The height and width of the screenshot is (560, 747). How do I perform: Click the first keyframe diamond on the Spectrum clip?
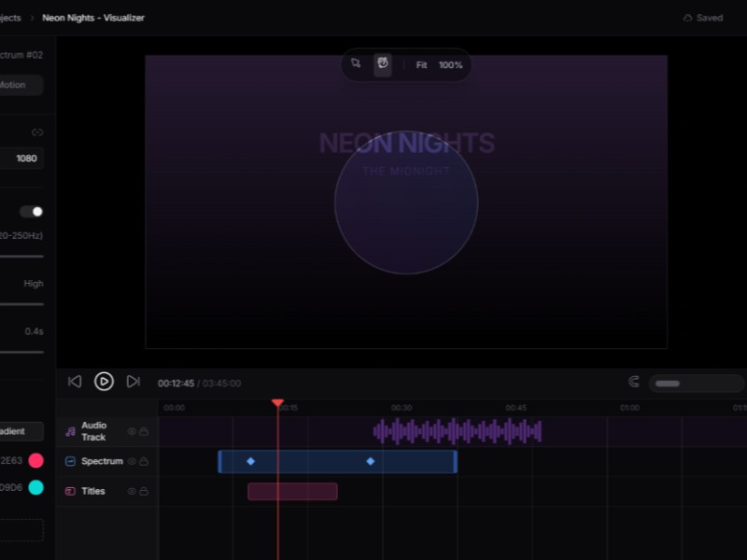click(250, 461)
